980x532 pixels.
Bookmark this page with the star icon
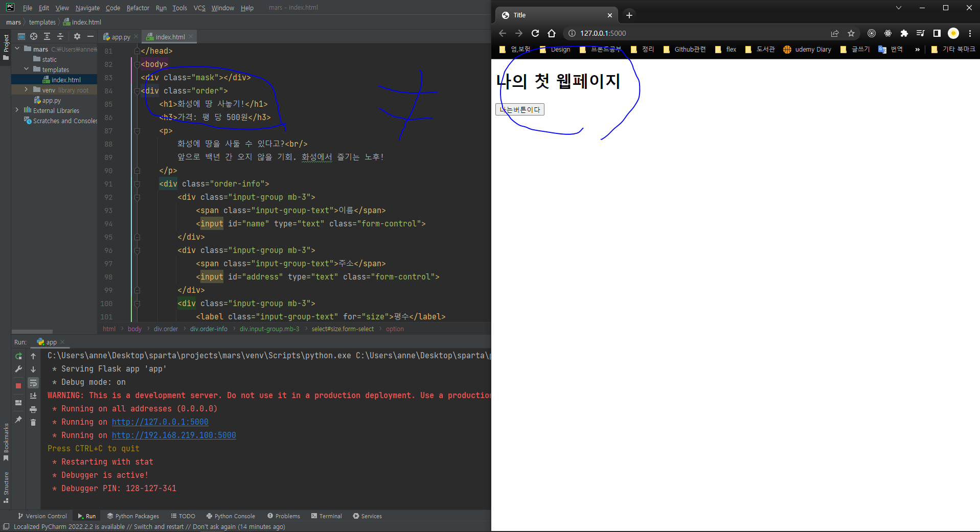851,33
